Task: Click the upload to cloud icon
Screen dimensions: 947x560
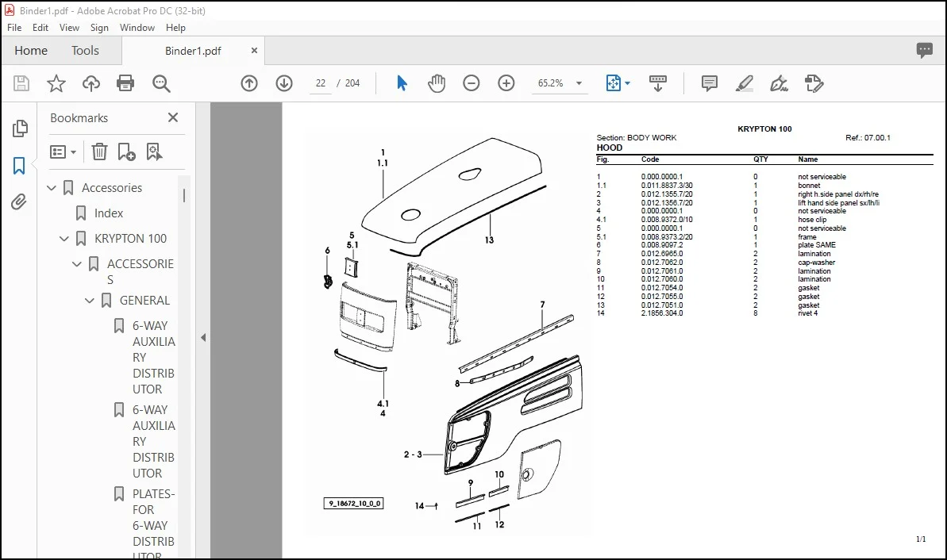Action: [x=91, y=83]
